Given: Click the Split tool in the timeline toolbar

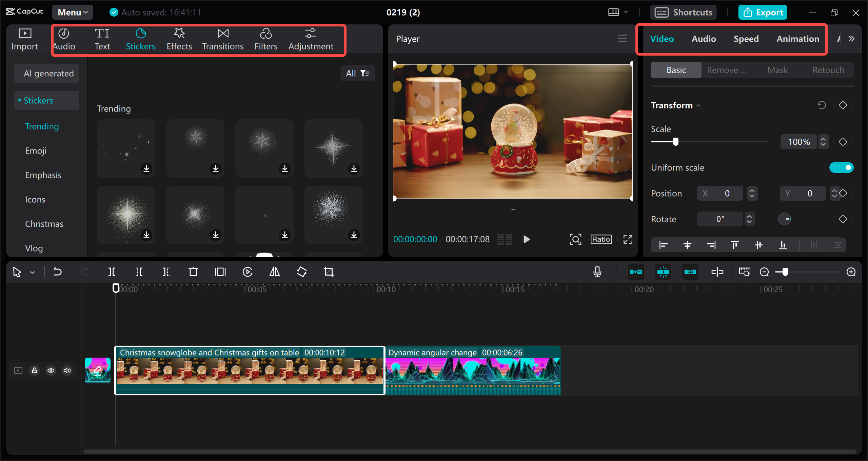Looking at the screenshot, I should click(112, 272).
